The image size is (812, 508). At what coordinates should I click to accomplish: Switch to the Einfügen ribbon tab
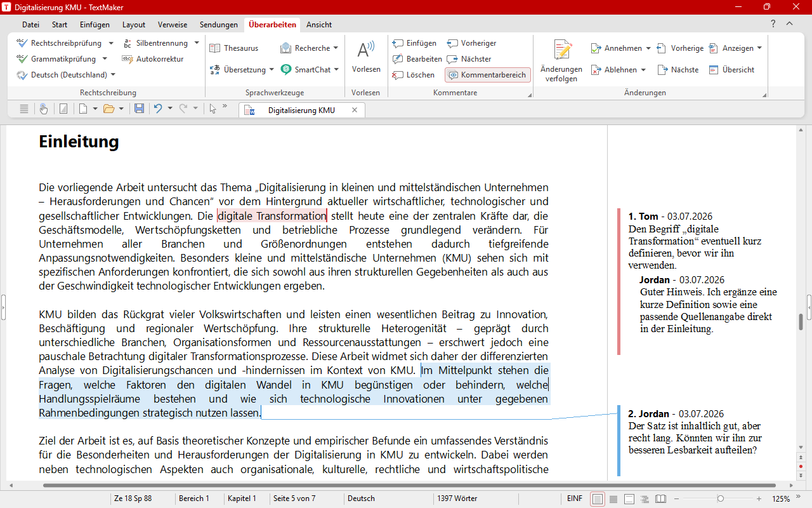(x=95, y=25)
